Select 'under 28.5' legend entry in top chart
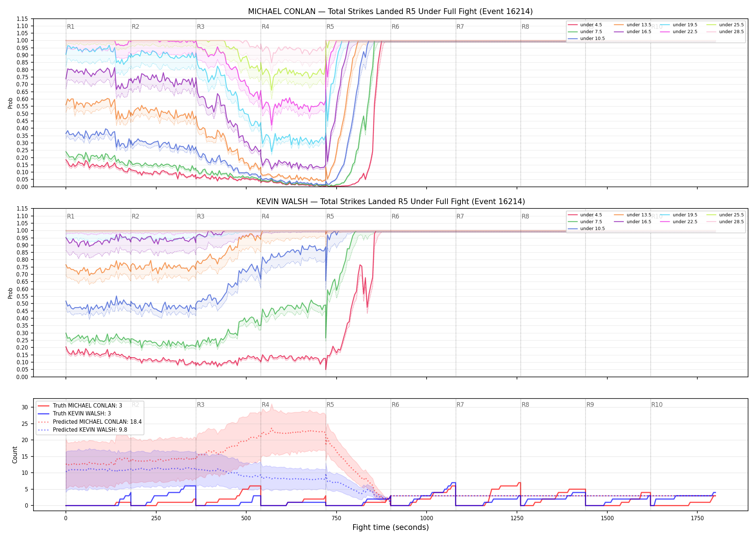Image resolution: width=756 pixels, height=540 pixels. click(x=725, y=32)
